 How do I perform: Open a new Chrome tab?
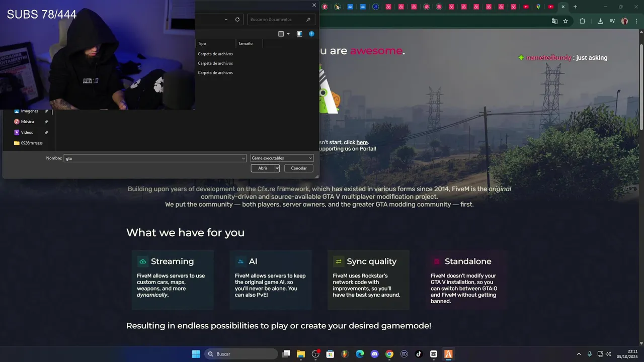(x=575, y=7)
